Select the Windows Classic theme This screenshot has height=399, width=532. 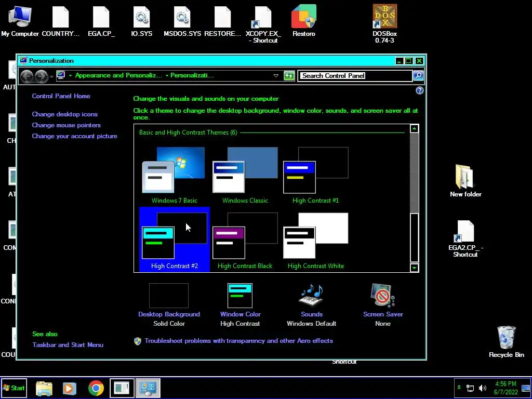point(245,175)
